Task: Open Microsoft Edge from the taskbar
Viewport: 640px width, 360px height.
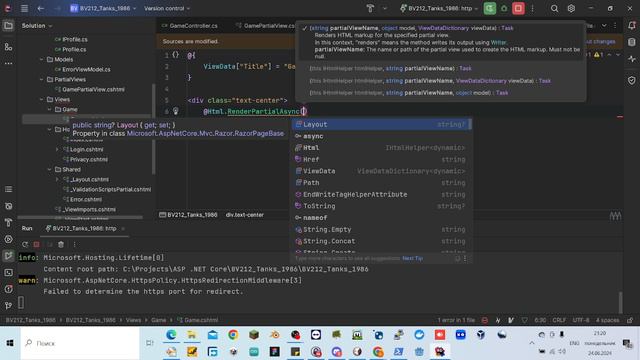Action: [171, 335]
